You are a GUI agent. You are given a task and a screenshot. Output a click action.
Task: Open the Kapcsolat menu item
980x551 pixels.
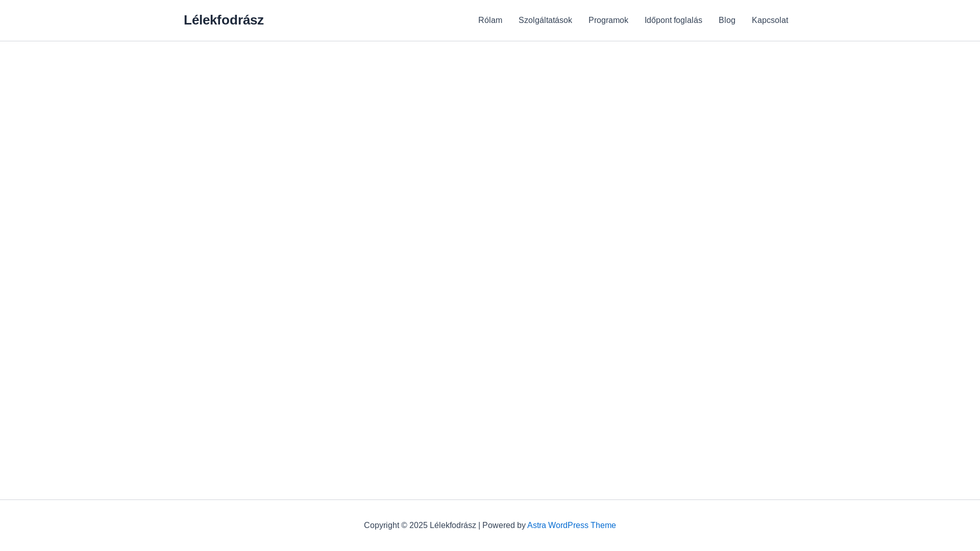[x=770, y=20]
